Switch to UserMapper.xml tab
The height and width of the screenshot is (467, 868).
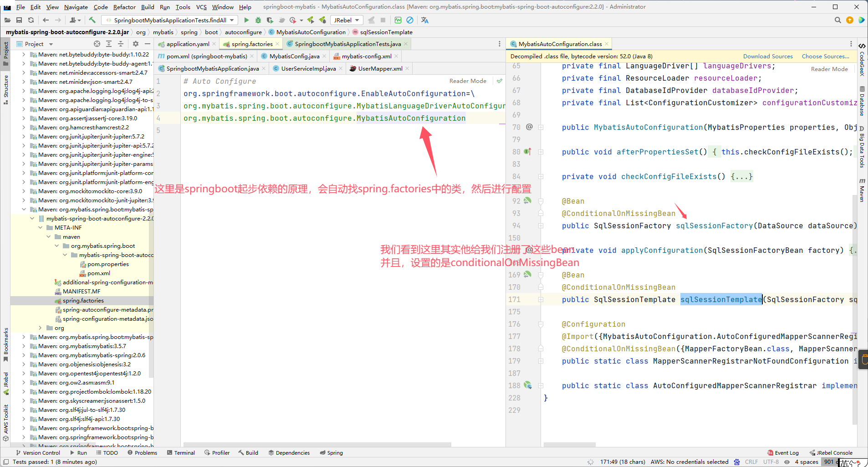[x=380, y=68]
